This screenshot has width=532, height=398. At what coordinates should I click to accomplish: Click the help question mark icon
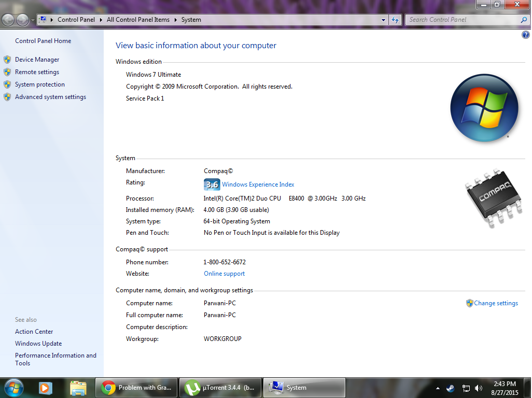pos(526,35)
